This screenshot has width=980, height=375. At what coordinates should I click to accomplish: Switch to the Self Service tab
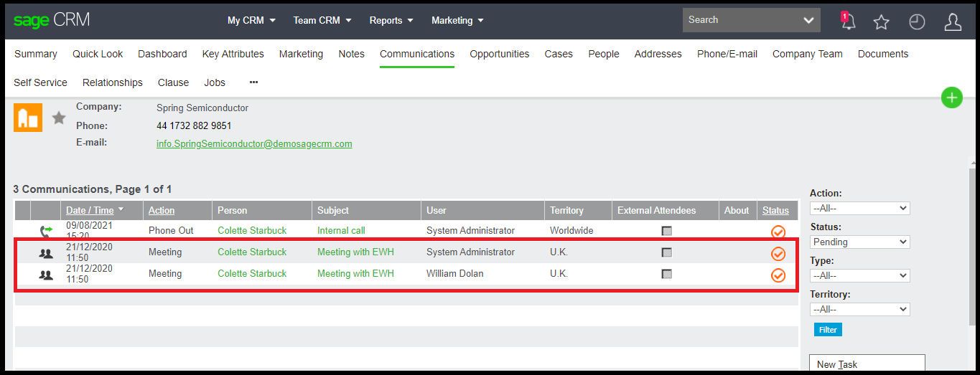point(40,82)
